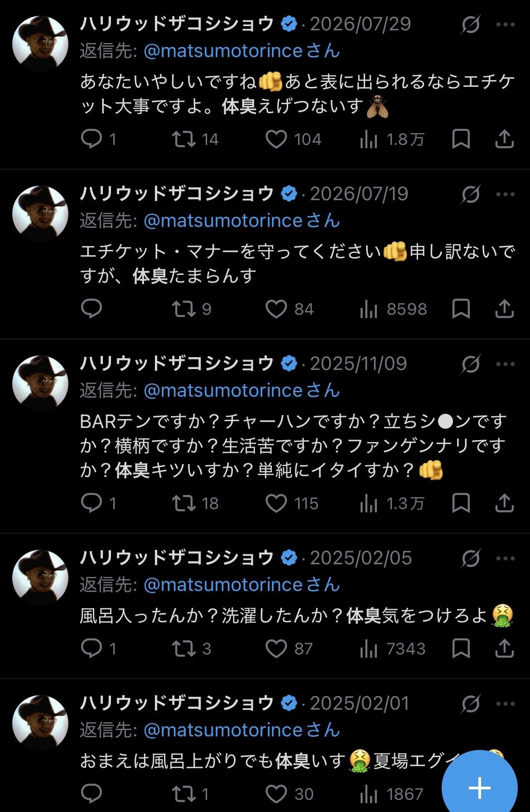Open more options menu on 2026/07/29 tweet

(x=506, y=24)
